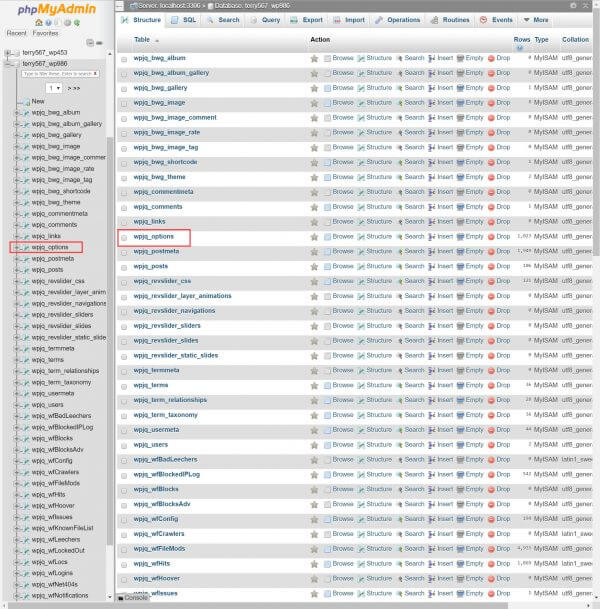This screenshot has height=609, width=600.
Task: Open the More tab dropdown
Action: [x=536, y=20]
